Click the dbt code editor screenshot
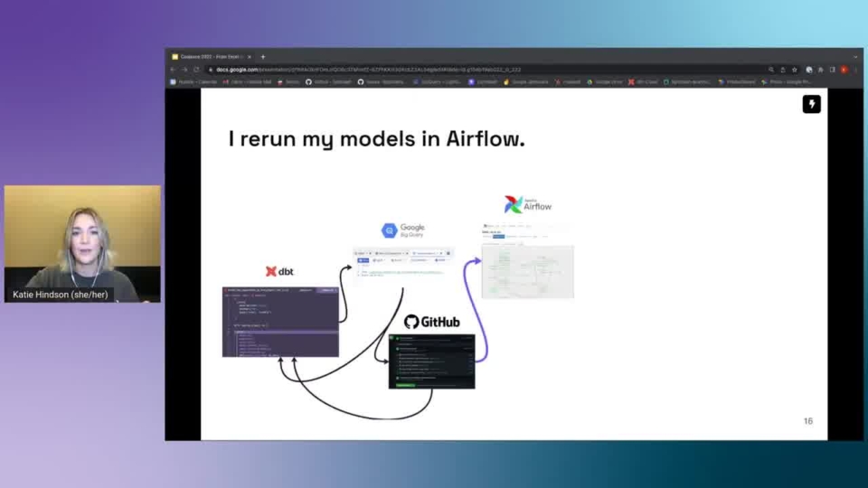 point(280,322)
